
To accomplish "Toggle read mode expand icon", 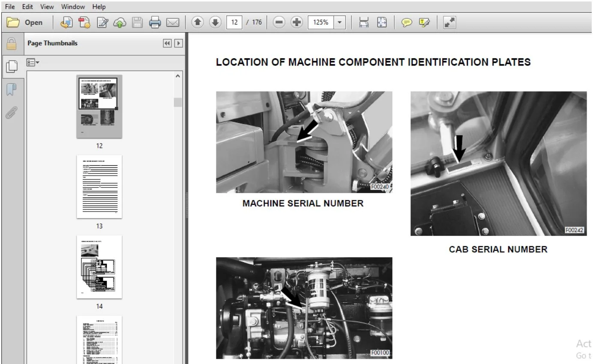I will click(449, 22).
